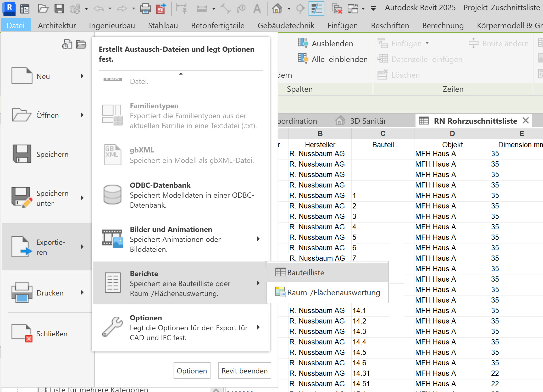Expand the Speichern unter submenu arrow
This screenshot has height=392, width=543.
pos(82,198)
